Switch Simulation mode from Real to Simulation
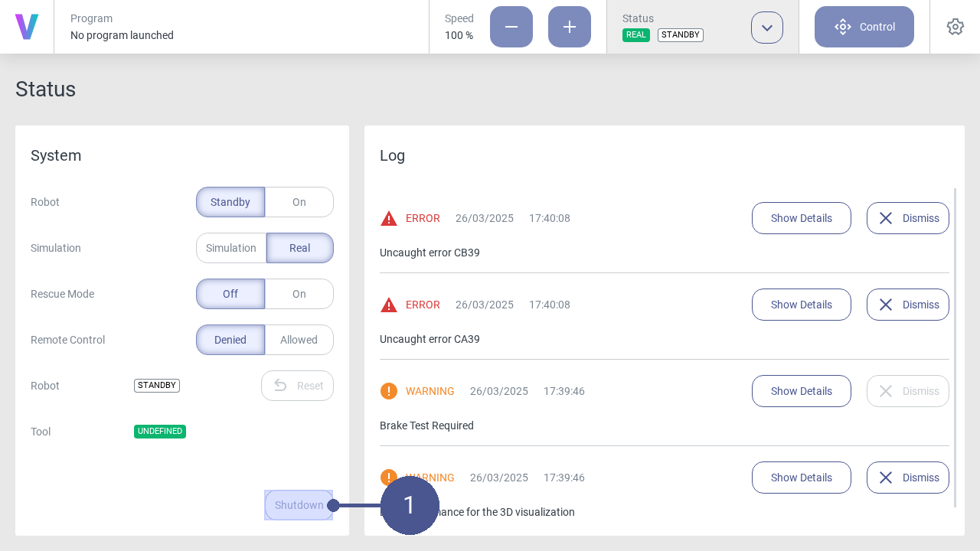 point(230,248)
